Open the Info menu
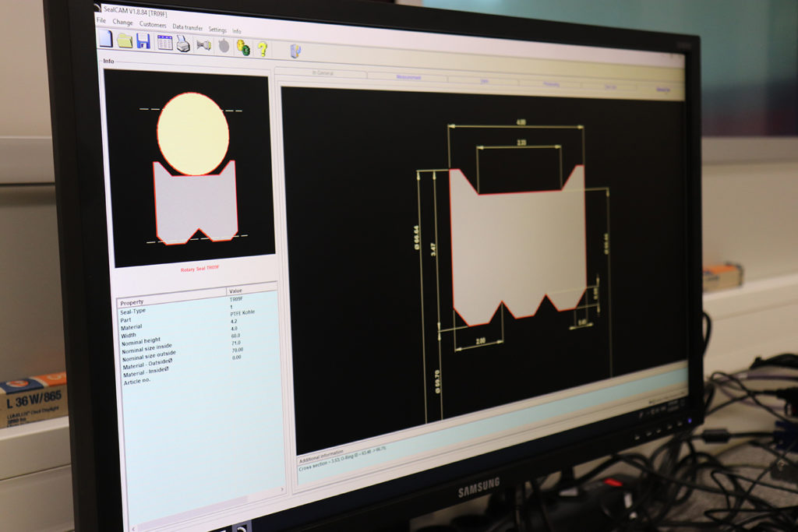798x532 pixels. [237, 31]
